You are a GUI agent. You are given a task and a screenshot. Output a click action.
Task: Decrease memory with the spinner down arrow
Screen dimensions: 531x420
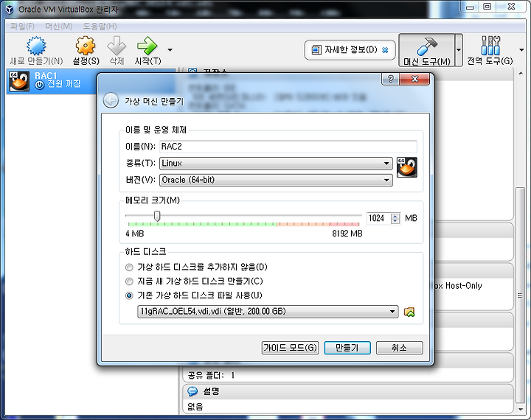click(395, 221)
